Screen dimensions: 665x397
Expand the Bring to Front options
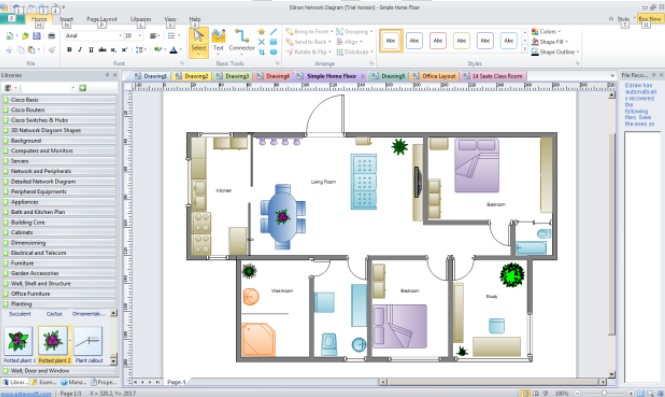[309, 31]
